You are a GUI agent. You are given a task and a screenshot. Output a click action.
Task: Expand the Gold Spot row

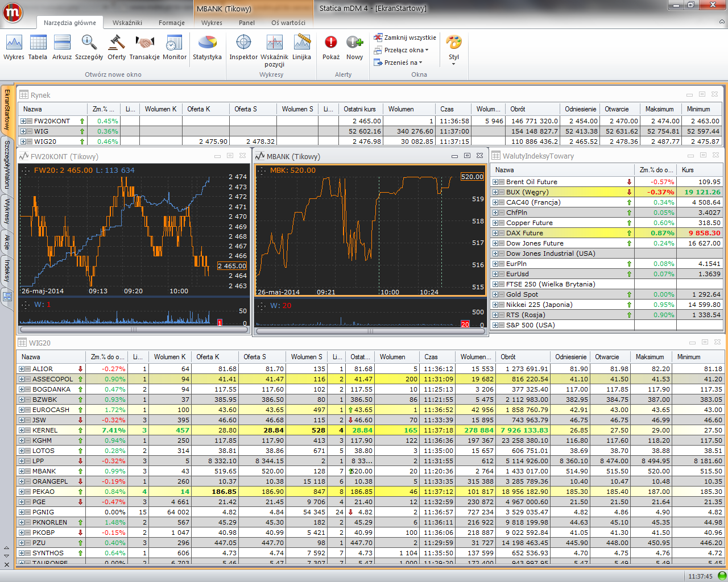[495, 294]
